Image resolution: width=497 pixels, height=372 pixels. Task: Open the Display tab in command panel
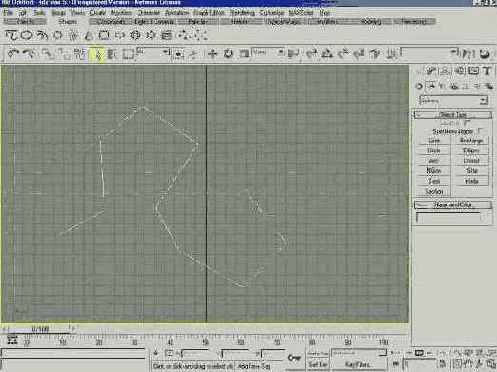[x=474, y=71]
